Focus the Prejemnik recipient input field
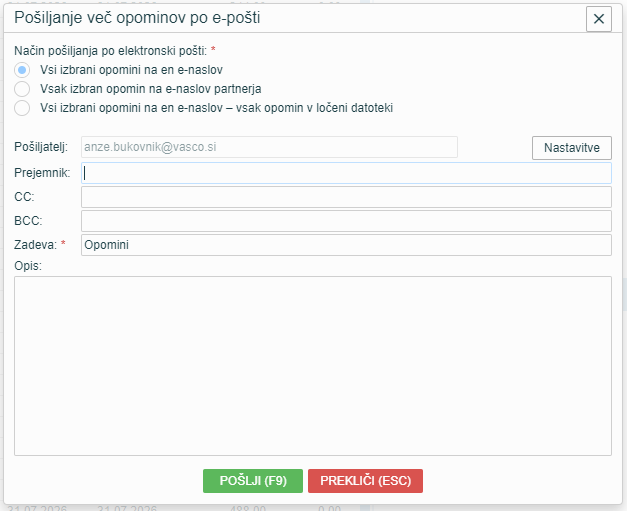 (346, 173)
